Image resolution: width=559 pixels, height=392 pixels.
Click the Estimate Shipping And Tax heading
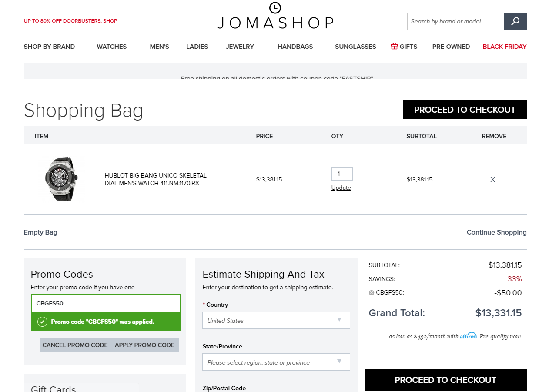263,274
